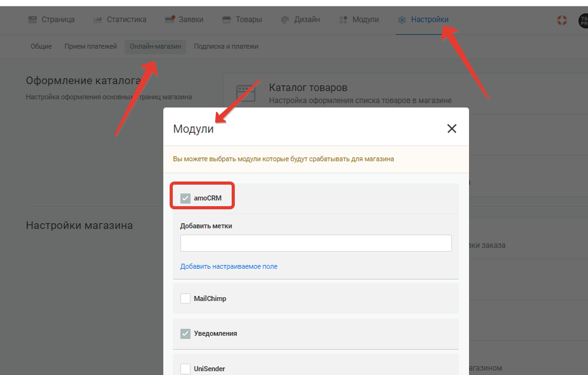Click the Настройки gear icon

pos(402,20)
